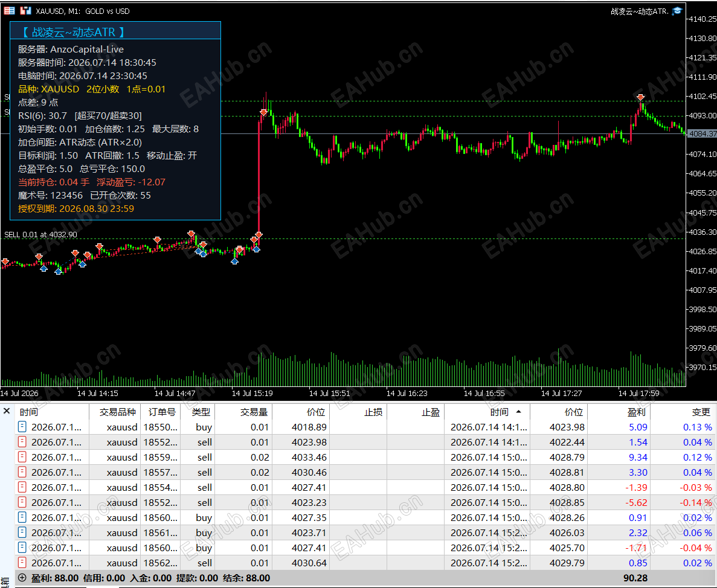Click the total profit 90.28 in summary row
This screenshot has width=717, height=588.
635,578
